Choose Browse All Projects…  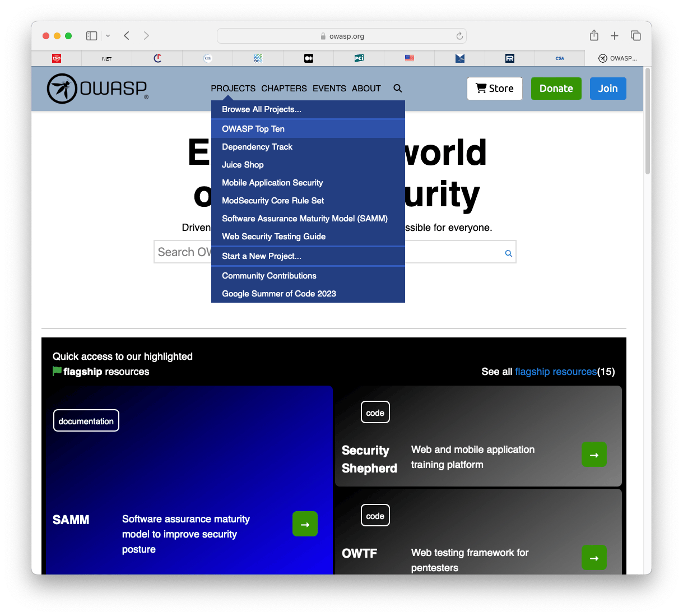[x=308, y=109]
